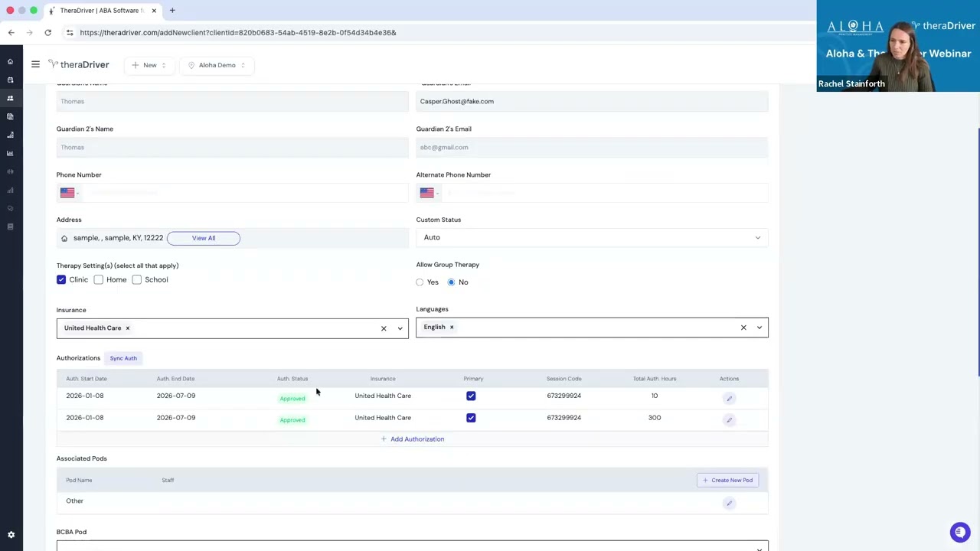Expand the Languages dropdown arrow
980x551 pixels.
pos(759,328)
